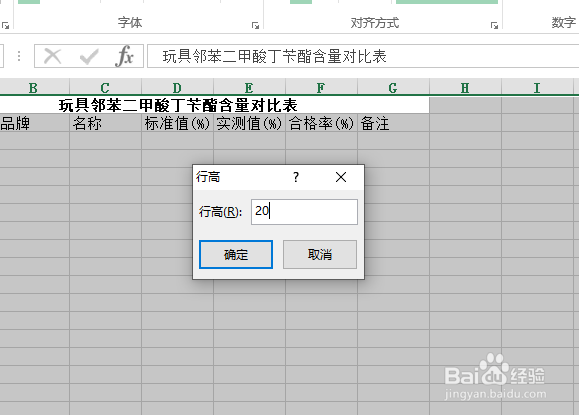The width and height of the screenshot is (579, 415).
Task: Click the formula bar confirm checkmark icon
Action: point(89,56)
